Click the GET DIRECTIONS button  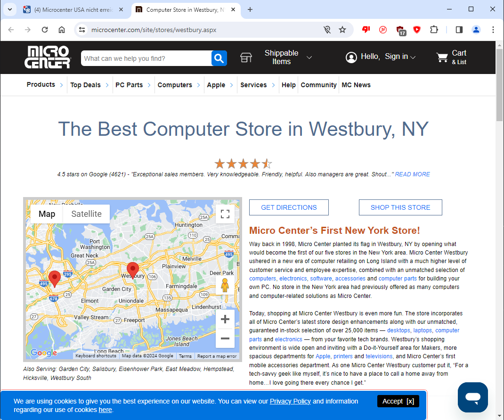289,207
